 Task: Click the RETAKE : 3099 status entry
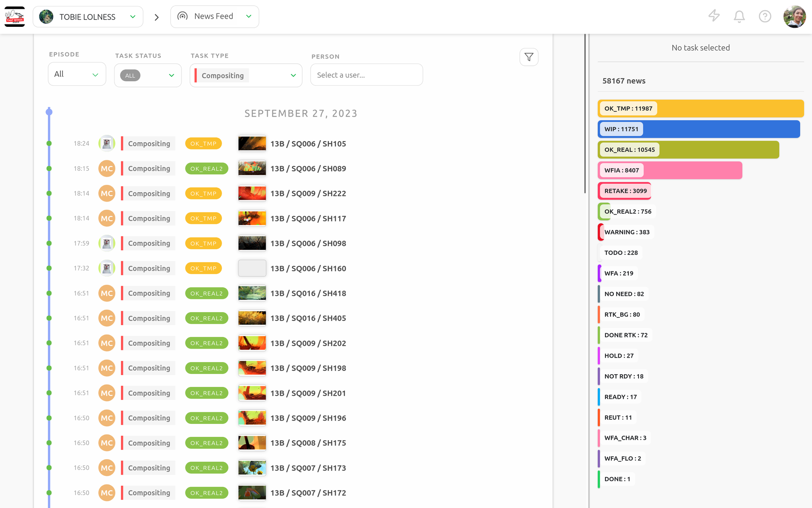click(x=625, y=191)
